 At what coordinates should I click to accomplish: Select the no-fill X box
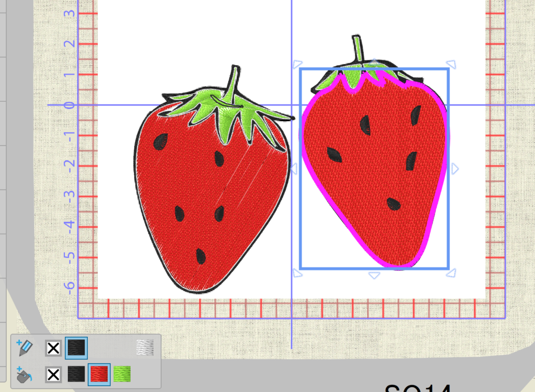53,374
